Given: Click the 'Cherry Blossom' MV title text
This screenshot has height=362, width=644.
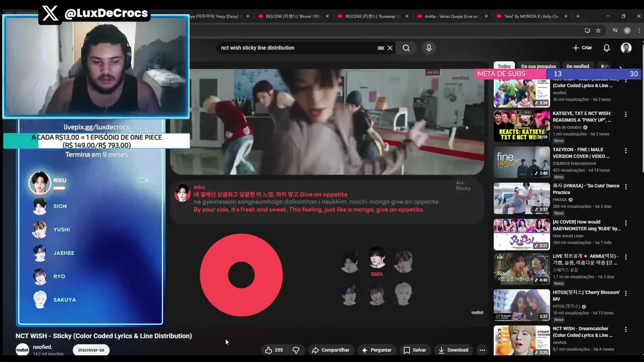Looking at the screenshot, I should tap(586, 296).
